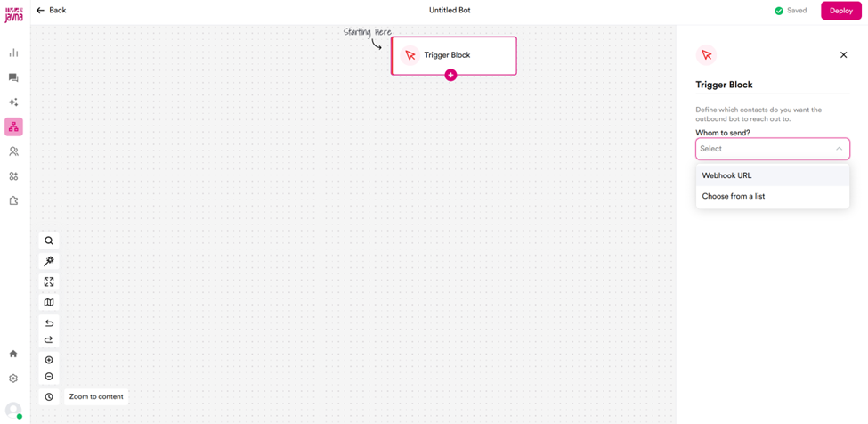The height and width of the screenshot is (424, 868).
Task: Click the trigger cursor icon in side panel
Action: pyautogui.click(x=706, y=55)
